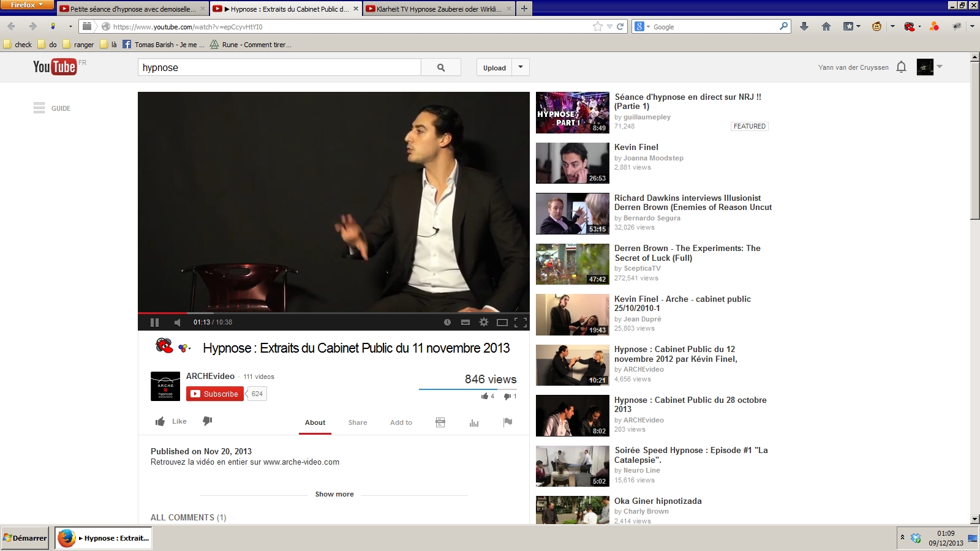Click the YouTube search magnifier button
This screenshot has width=980, height=551.
tap(441, 67)
